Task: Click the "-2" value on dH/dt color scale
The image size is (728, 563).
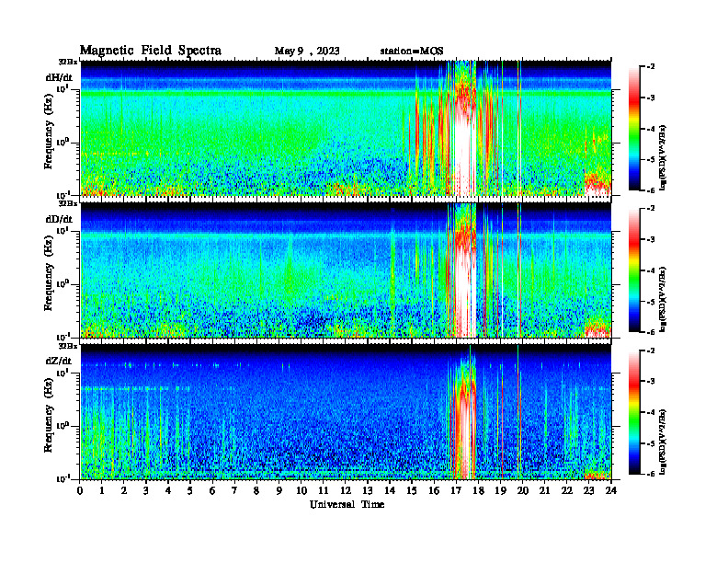Action: tap(651, 67)
